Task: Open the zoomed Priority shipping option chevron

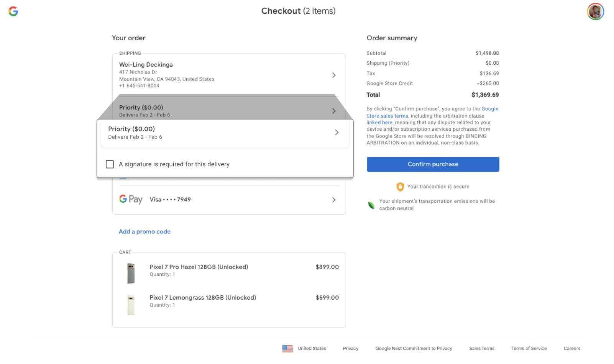Action: coord(337,133)
